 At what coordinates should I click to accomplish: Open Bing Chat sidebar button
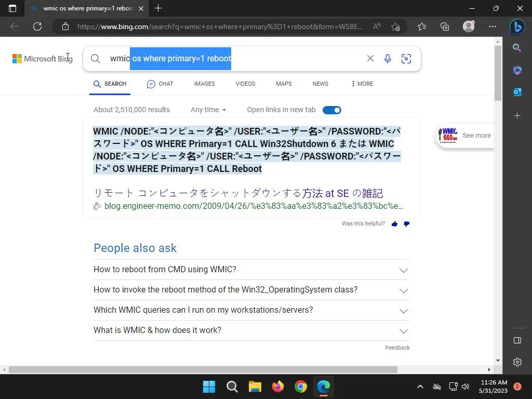tap(517, 26)
